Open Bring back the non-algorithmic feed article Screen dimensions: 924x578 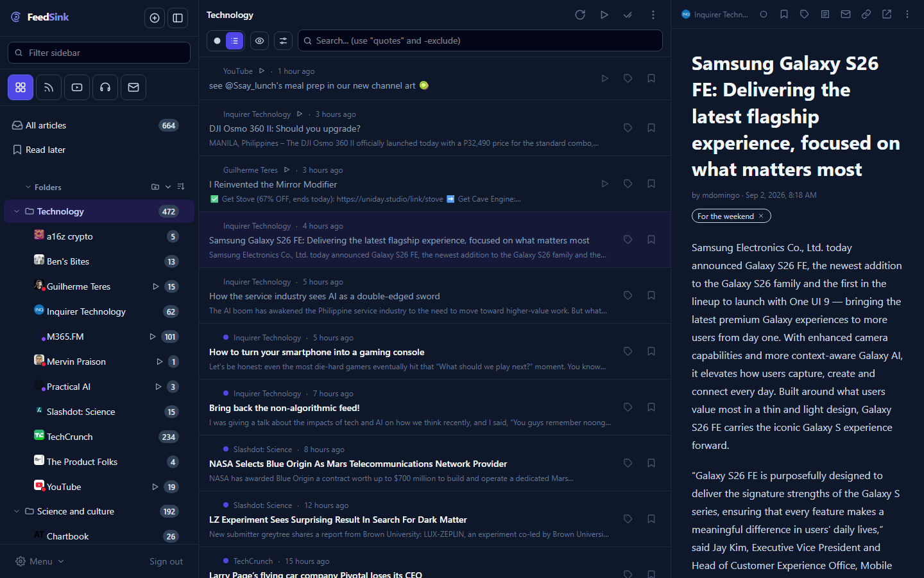(x=284, y=408)
